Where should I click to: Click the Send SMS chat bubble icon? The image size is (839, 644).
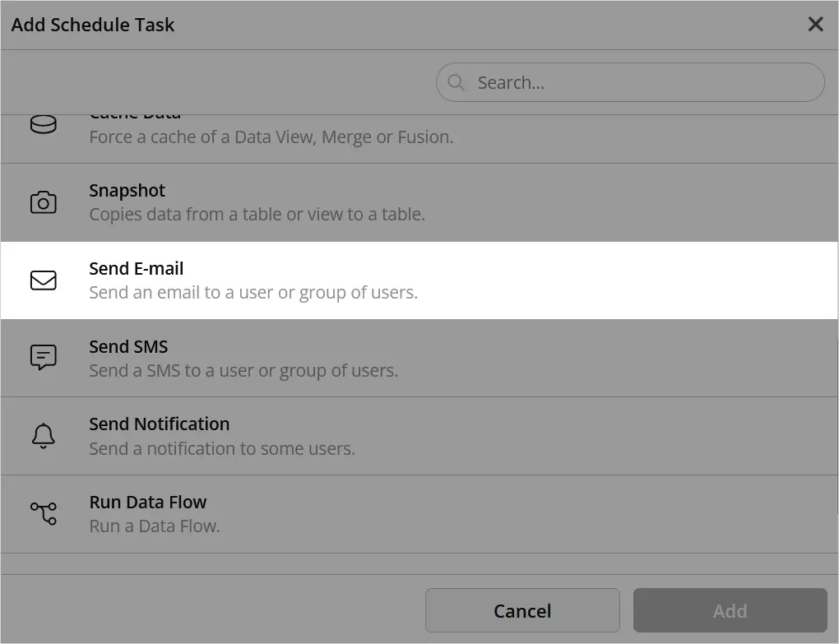click(x=43, y=358)
